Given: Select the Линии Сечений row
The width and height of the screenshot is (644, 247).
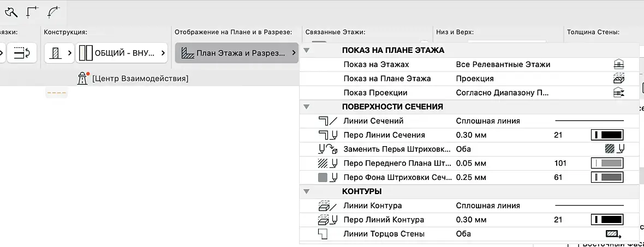Looking at the screenshot, I should point(373,121).
